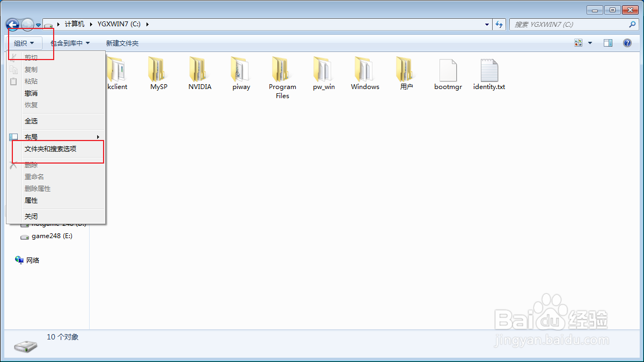Click the greyed 恢复 menu entry
Viewport: 644px width, 362px height.
(56, 105)
